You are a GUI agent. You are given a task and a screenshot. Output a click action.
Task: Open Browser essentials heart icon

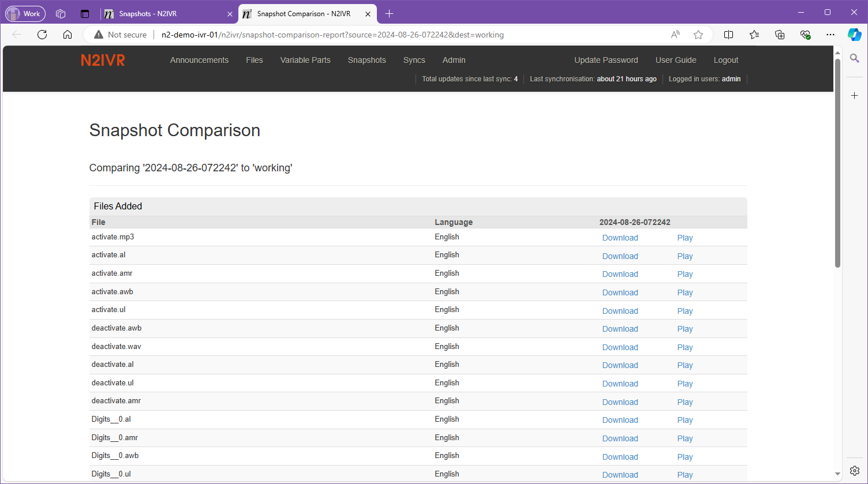click(805, 35)
